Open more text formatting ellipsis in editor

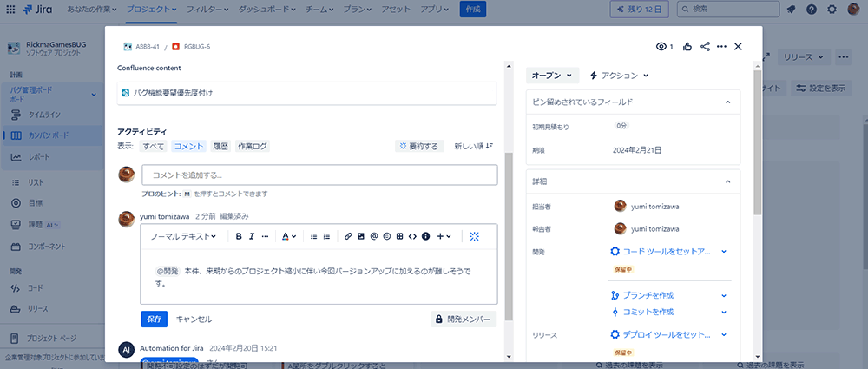265,236
